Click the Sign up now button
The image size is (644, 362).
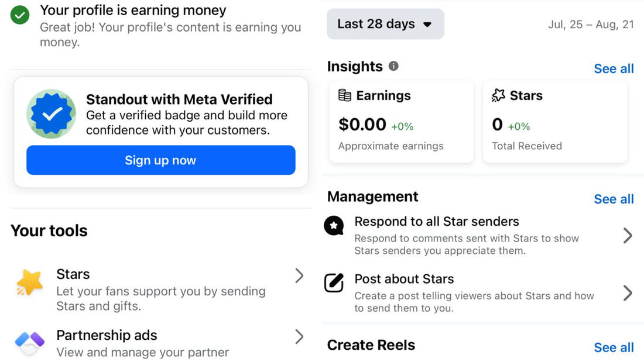coord(161,160)
